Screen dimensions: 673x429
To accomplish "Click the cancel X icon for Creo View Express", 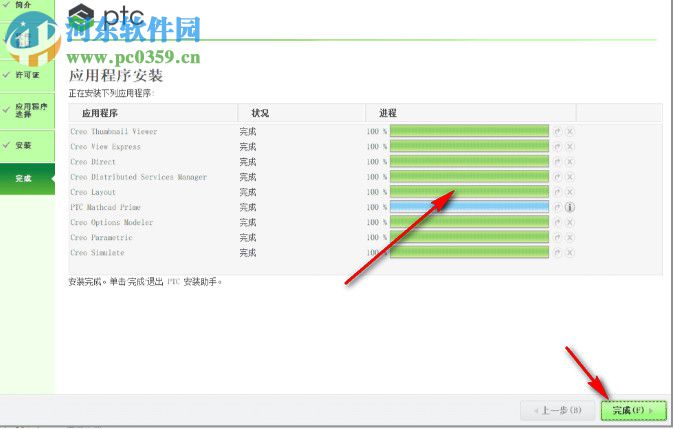I will (x=570, y=147).
